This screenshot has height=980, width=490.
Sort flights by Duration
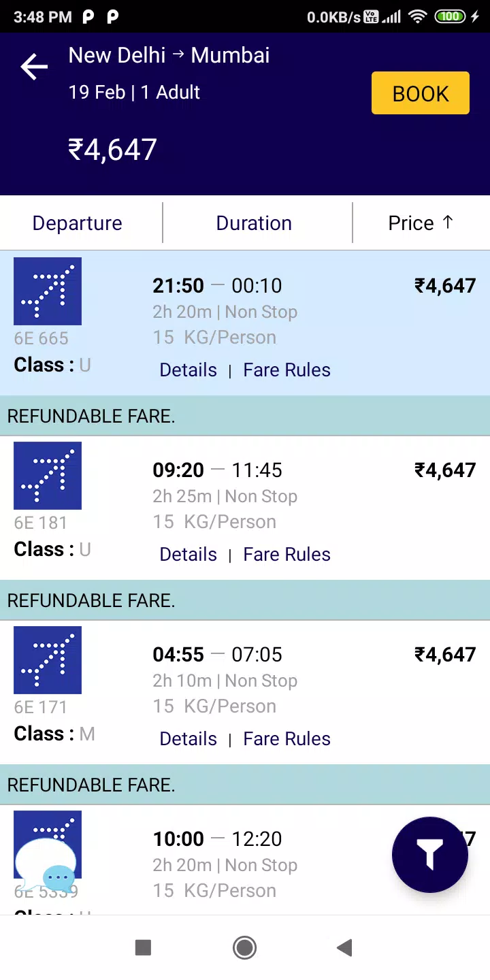tap(254, 223)
